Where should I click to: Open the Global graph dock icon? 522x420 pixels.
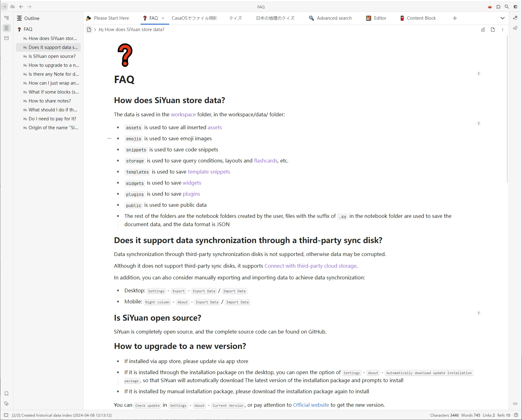(515, 28)
